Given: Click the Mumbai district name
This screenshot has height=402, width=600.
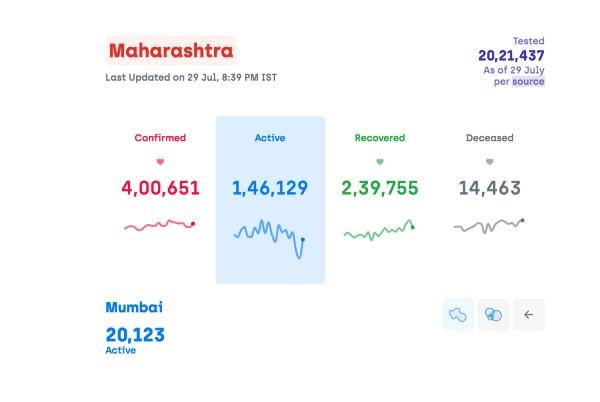Looking at the screenshot, I should pyautogui.click(x=134, y=308).
